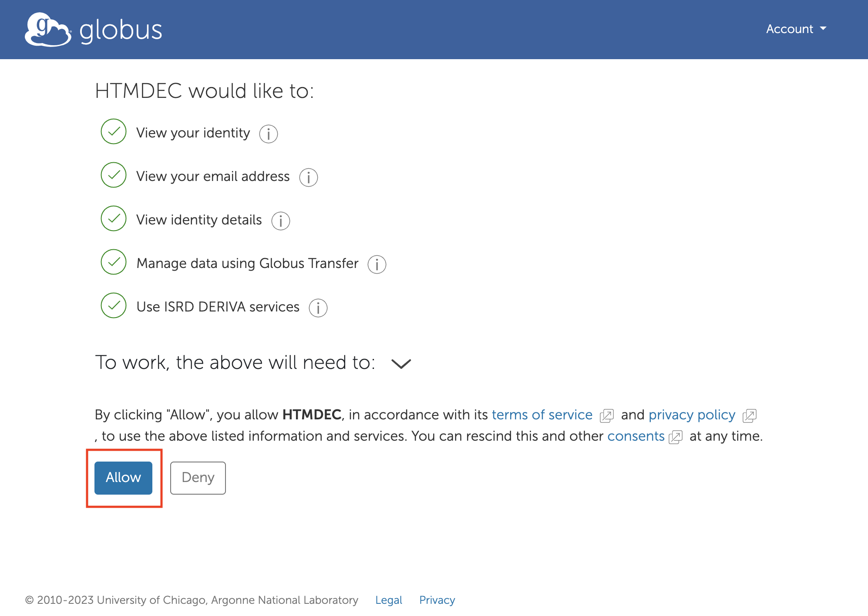
Task: Expand the 'To work, the above will need to' section
Action: [x=401, y=363]
